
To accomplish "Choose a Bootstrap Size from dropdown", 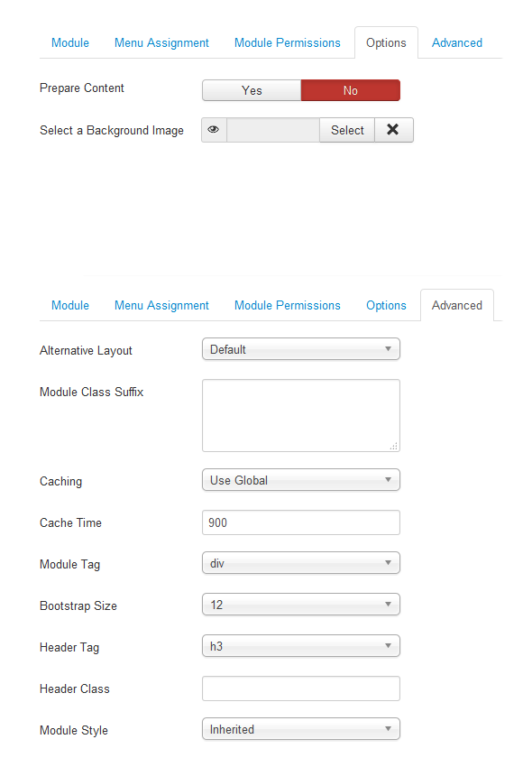I will tap(301, 605).
